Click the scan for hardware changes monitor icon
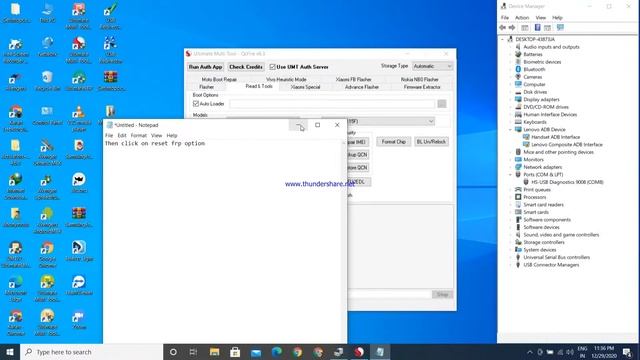 point(560,28)
